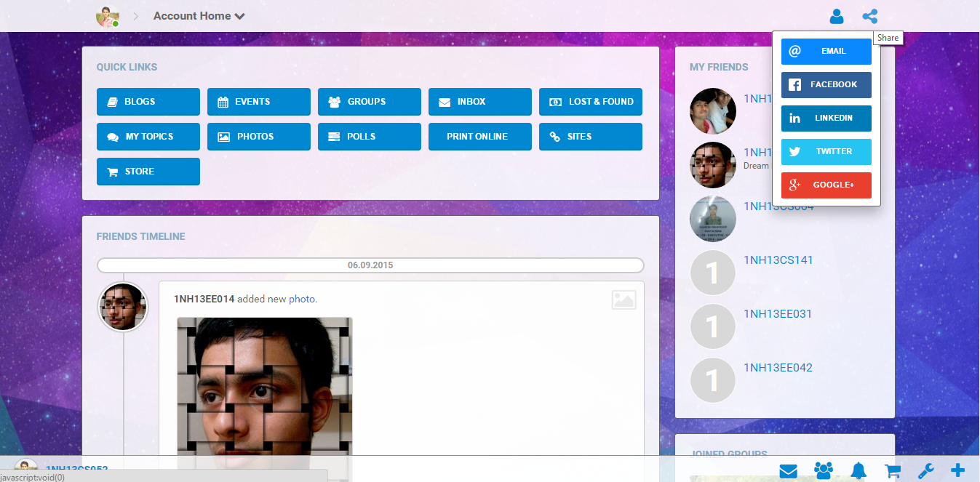
Task: Open Groups quick link
Action: click(x=370, y=102)
